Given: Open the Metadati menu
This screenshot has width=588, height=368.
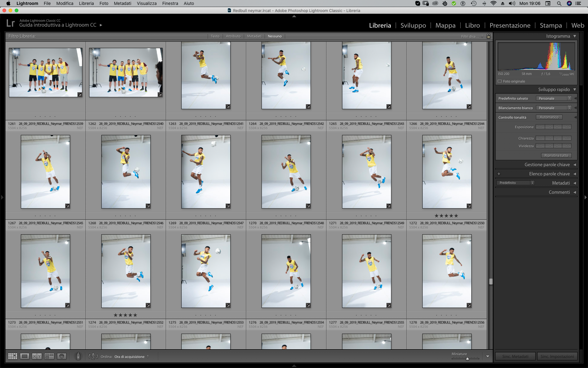Looking at the screenshot, I should pyautogui.click(x=123, y=3).
